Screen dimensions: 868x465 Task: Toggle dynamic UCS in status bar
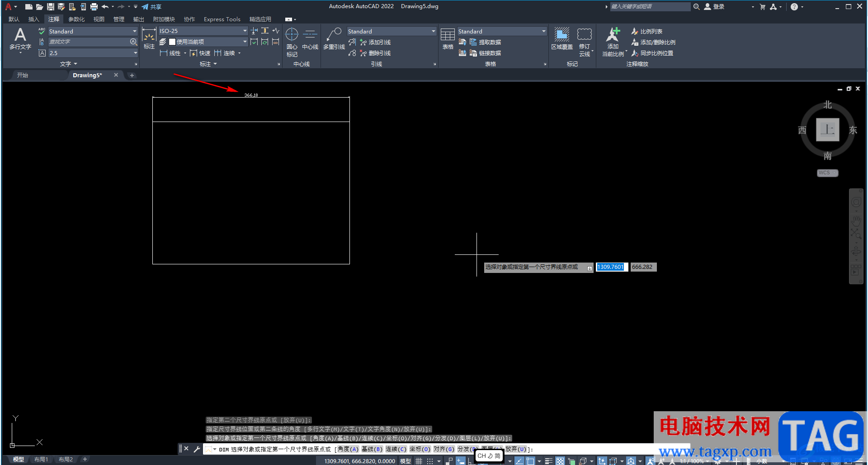pyautogui.click(x=602, y=461)
